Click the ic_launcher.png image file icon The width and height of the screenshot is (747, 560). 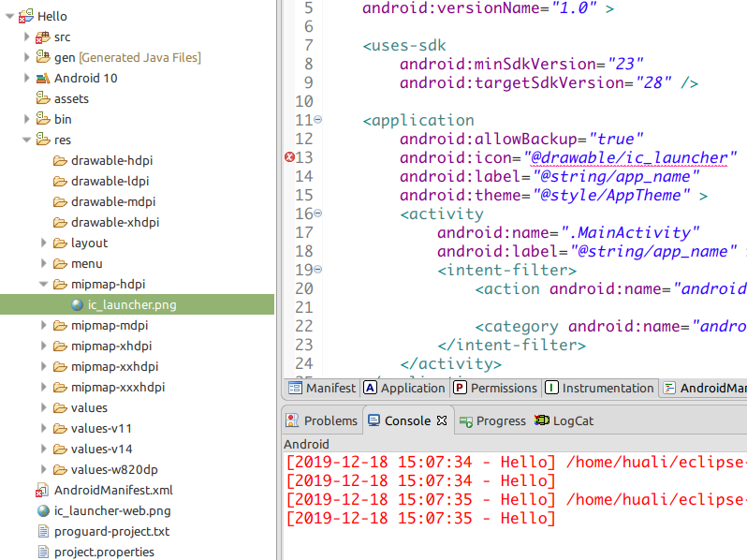pyautogui.click(x=77, y=304)
